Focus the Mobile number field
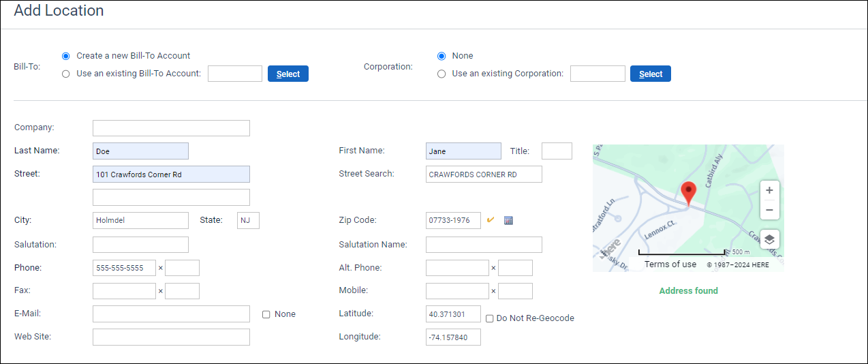The height and width of the screenshot is (364, 868). tap(457, 291)
